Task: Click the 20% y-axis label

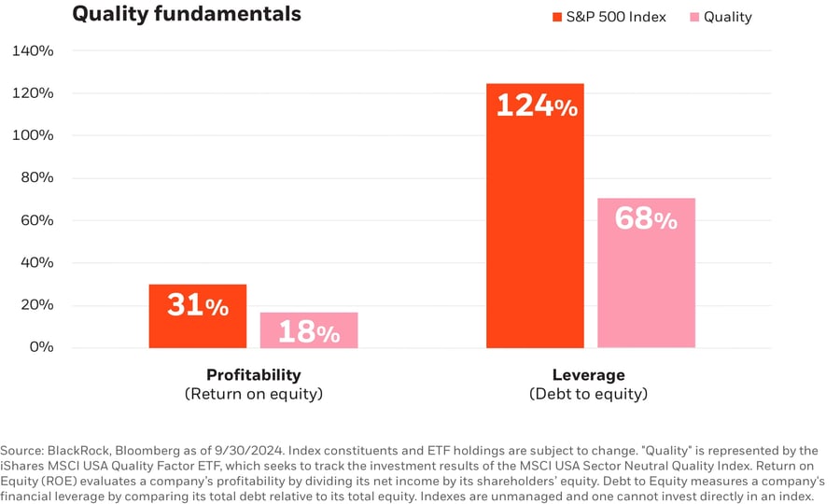Action: click(36, 305)
